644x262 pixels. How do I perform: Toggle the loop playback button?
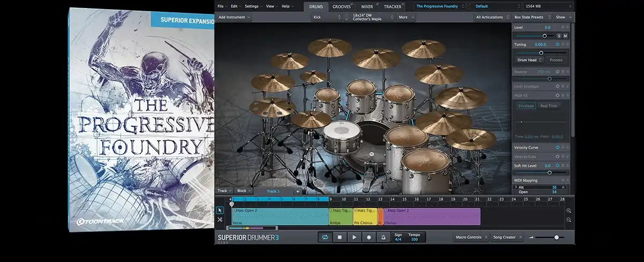click(325, 237)
